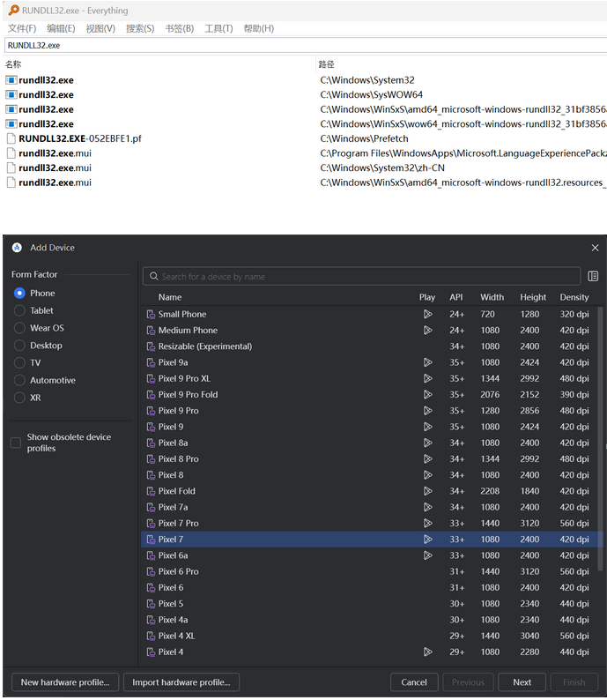This screenshot has height=700, width=607.
Task: Sort devices by the API column header
Action: (455, 297)
